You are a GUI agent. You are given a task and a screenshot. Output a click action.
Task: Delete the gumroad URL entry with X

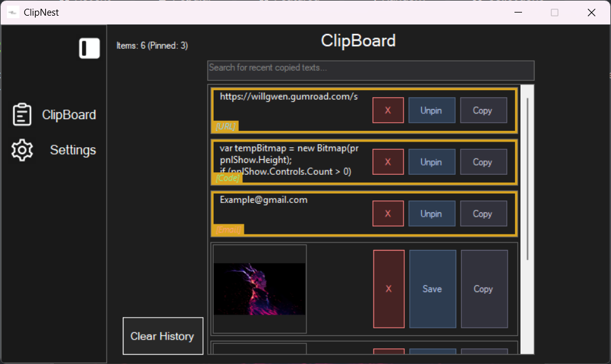click(x=388, y=110)
